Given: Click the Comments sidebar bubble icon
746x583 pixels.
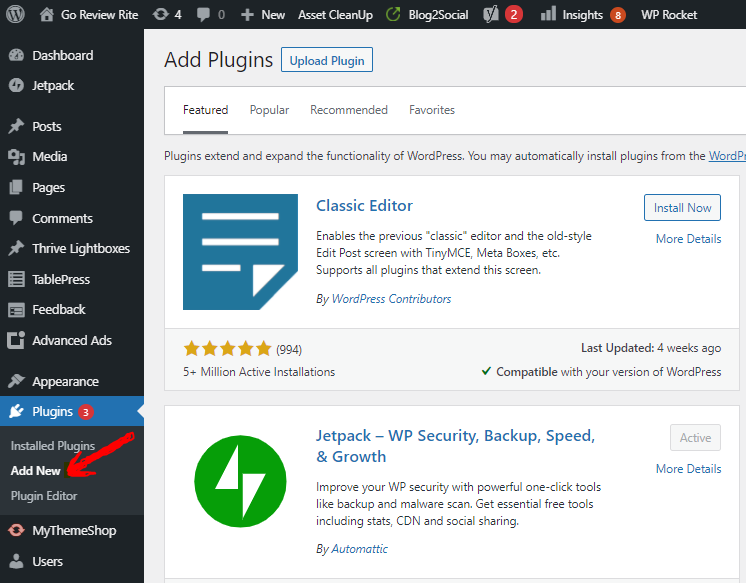Looking at the screenshot, I should pyautogui.click(x=16, y=218).
